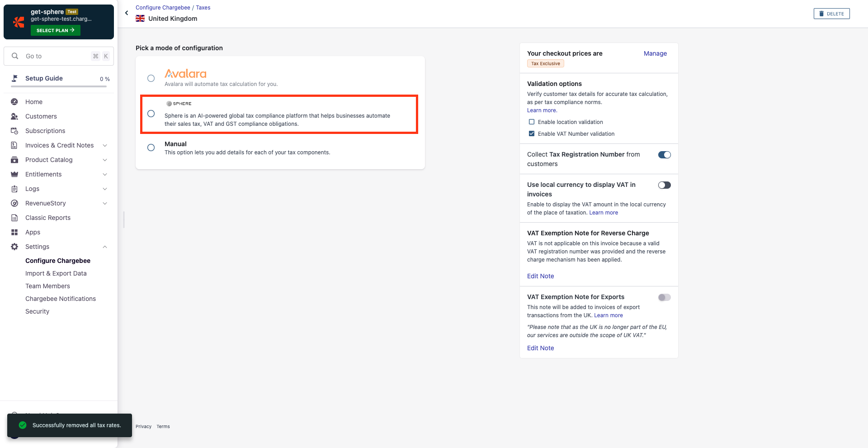This screenshot has height=448, width=868.
Task: Click the Chargebee logo icon
Action: [x=19, y=21]
